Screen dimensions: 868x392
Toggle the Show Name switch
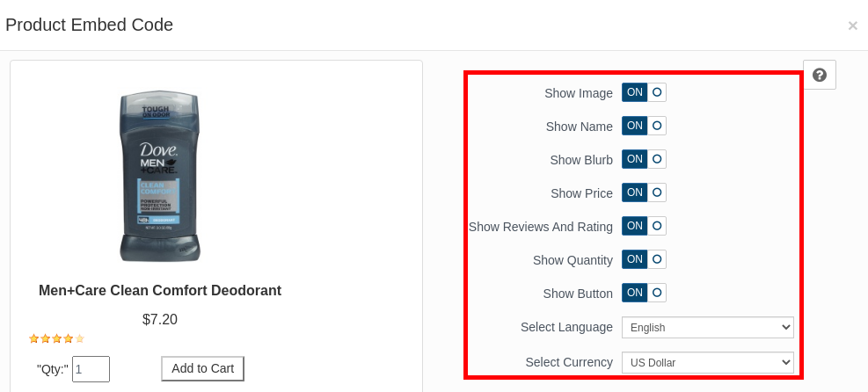point(644,126)
